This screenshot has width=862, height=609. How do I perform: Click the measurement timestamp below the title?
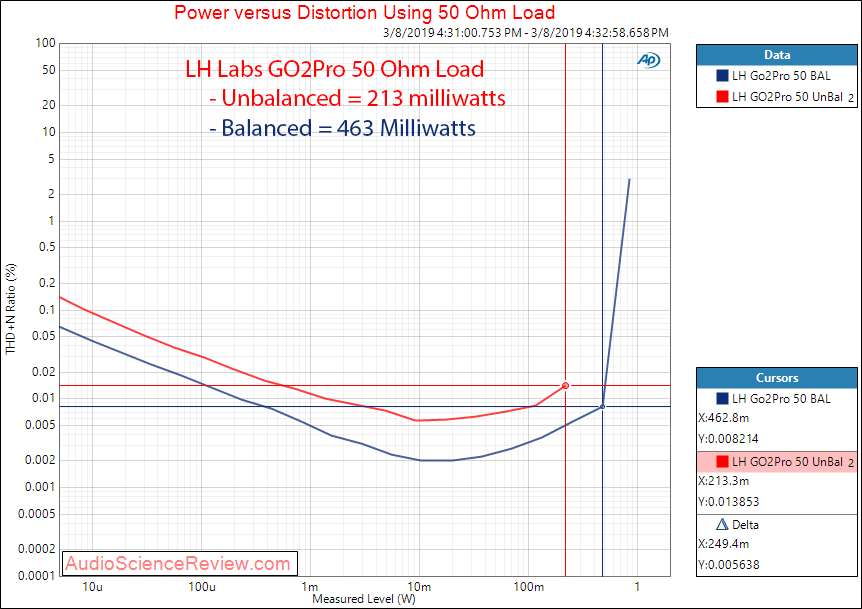pyautogui.click(x=526, y=32)
